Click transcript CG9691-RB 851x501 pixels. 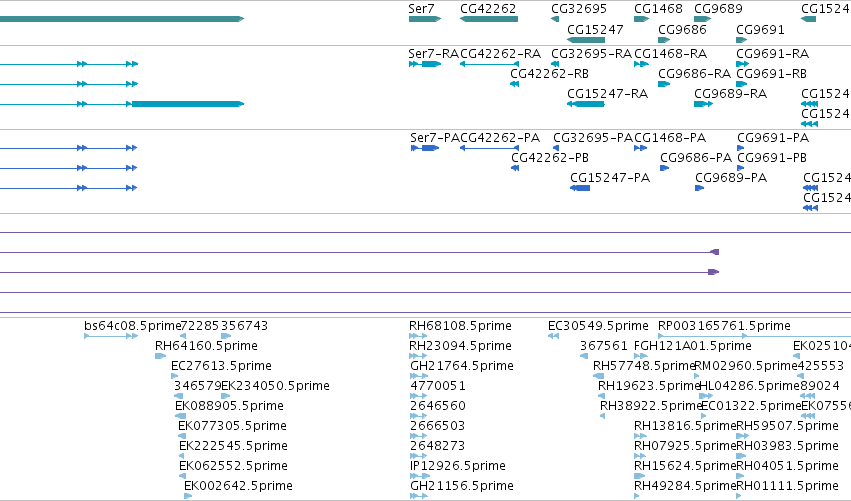pyautogui.click(x=771, y=73)
